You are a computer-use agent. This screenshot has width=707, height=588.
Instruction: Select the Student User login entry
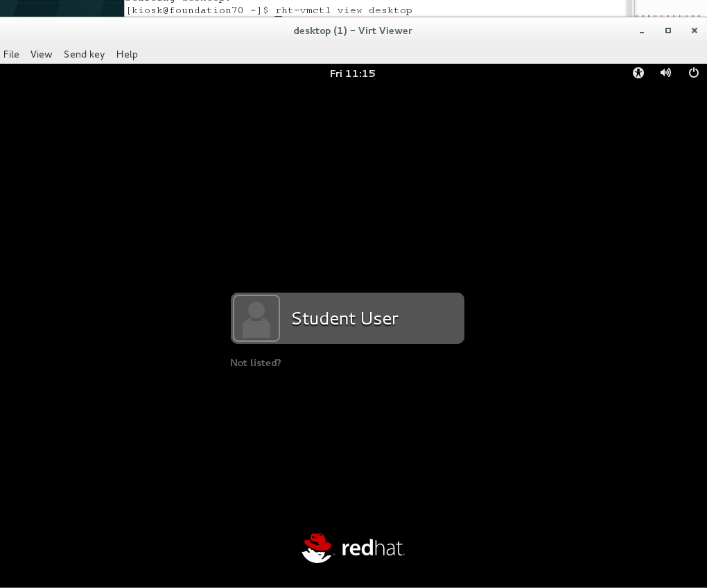tap(347, 318)
